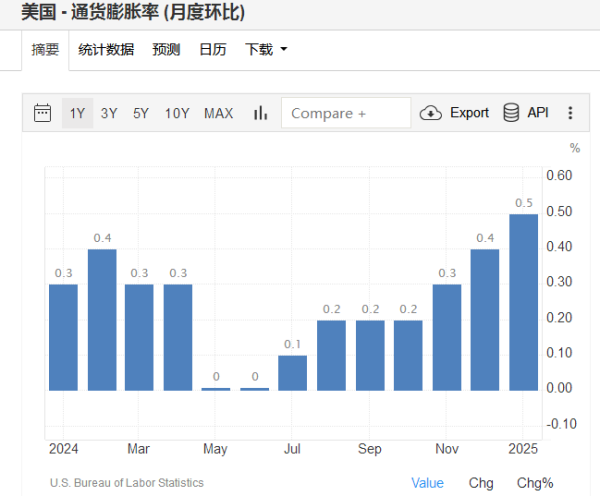Click the Export cloud download icon
The height and width of the screenshot is (496, 600).
pos(431,113)
